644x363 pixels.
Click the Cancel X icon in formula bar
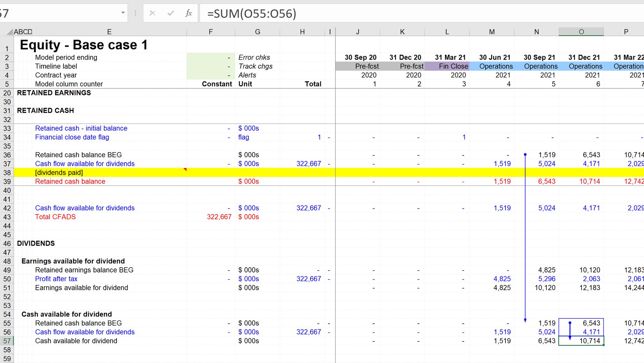pos(152,13)
